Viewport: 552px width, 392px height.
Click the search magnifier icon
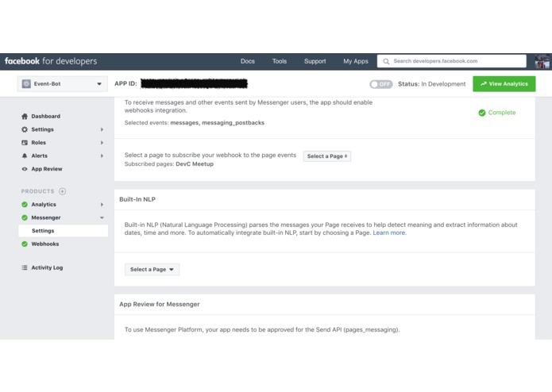pos(386,61)
